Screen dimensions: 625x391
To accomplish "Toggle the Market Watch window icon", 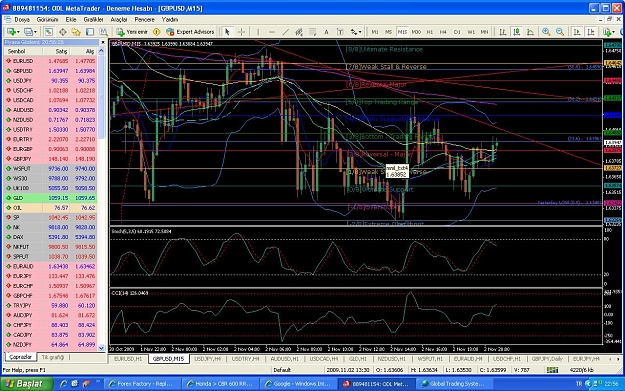I will pyautogui.click(x=49, y=32).
